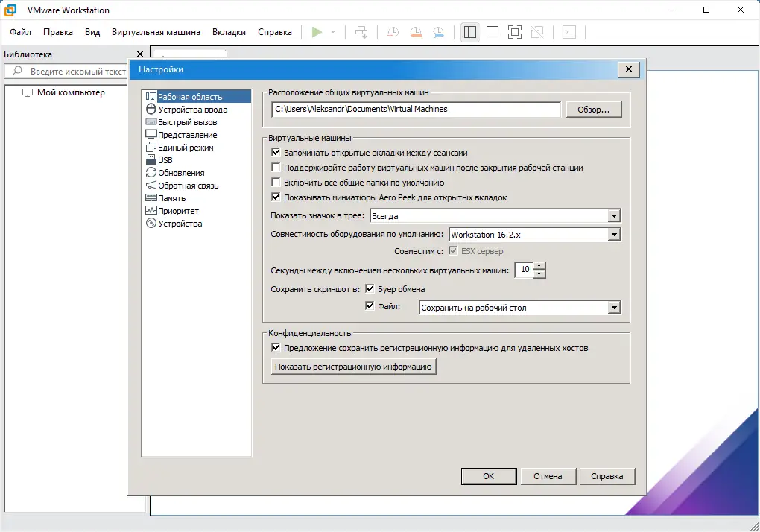Image resolution: width=760 pixels, height=532 pixels.
Task: Select Единый режим settings category
Action: coord(185,148)
